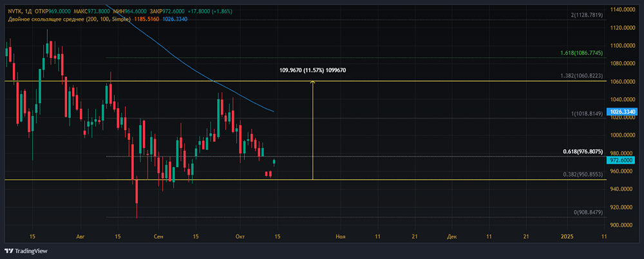This screenshot has height=259, width=644.
Task: Click the orange 1185.5160 indicator value
Action: [147, 19]
